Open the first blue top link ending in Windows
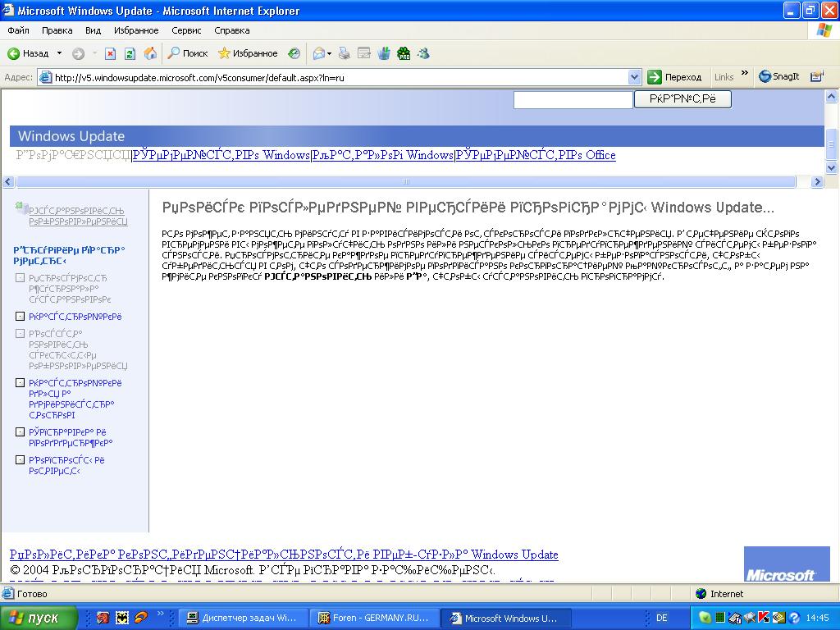 (x=221, y=155)
